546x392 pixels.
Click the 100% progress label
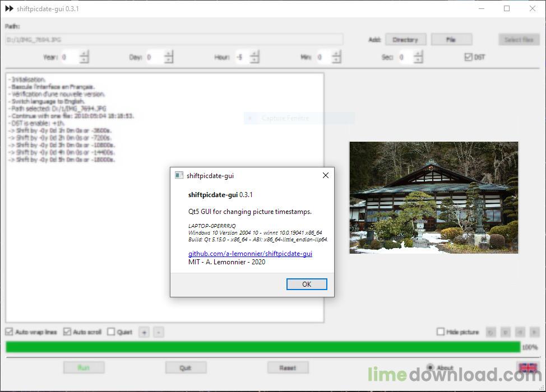(530, 347)
